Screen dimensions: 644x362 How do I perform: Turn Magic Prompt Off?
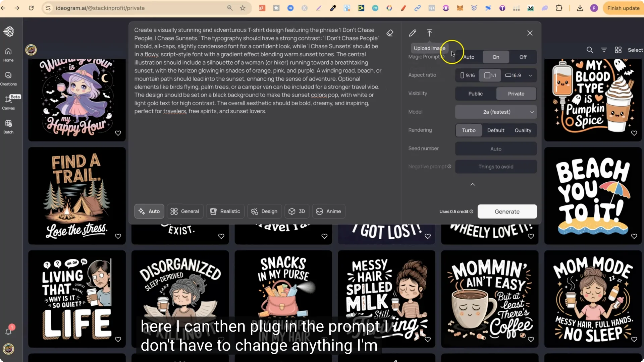click(x=523, y=57)
